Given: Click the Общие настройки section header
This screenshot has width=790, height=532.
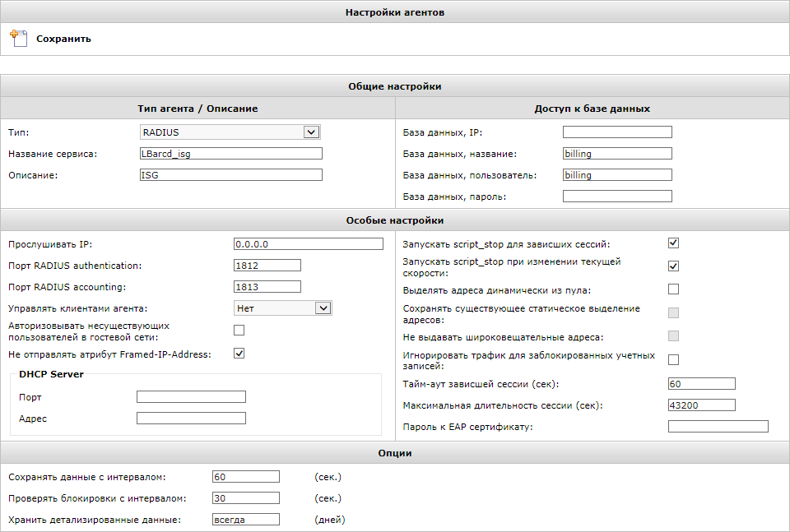Looking at the screenshot, I should (x=395, y=86).
